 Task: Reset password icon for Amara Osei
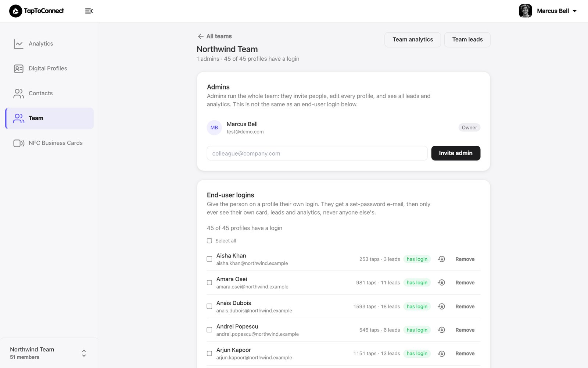click(441, 283)
